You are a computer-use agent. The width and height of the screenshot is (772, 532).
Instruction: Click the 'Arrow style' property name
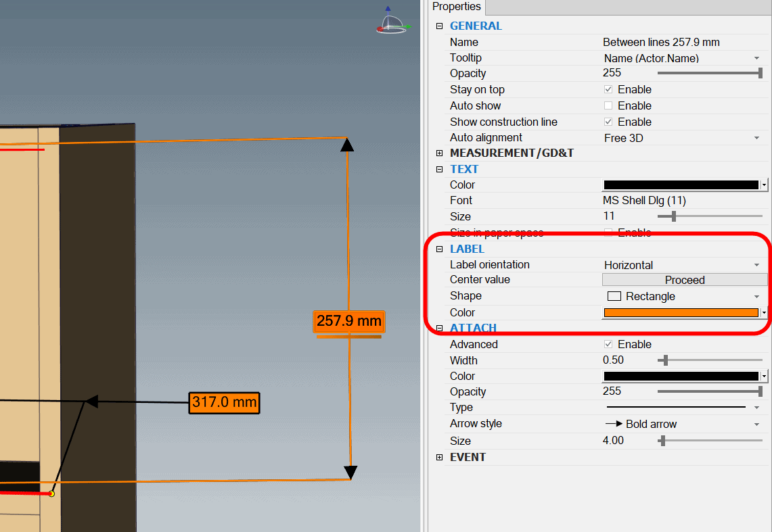[476, 423]
